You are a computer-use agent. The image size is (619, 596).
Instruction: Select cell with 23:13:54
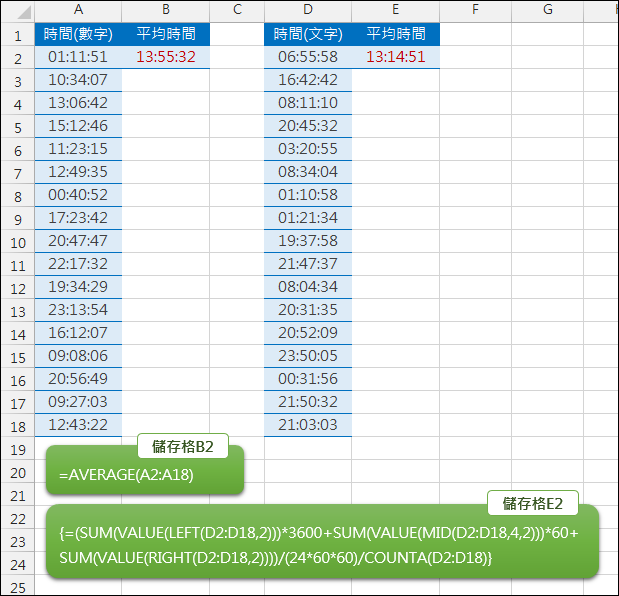[78, 310]
